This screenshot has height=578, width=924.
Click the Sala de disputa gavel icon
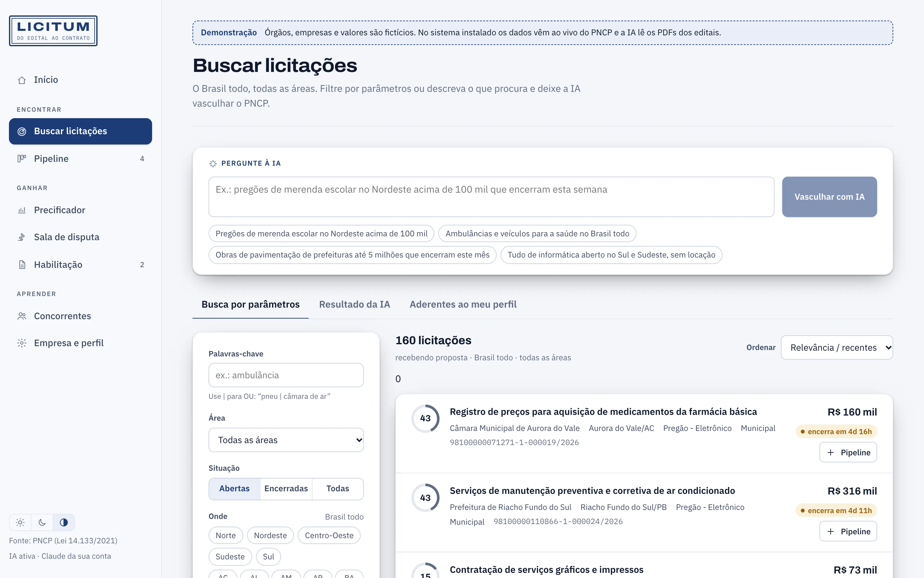[x=22, y=237]
